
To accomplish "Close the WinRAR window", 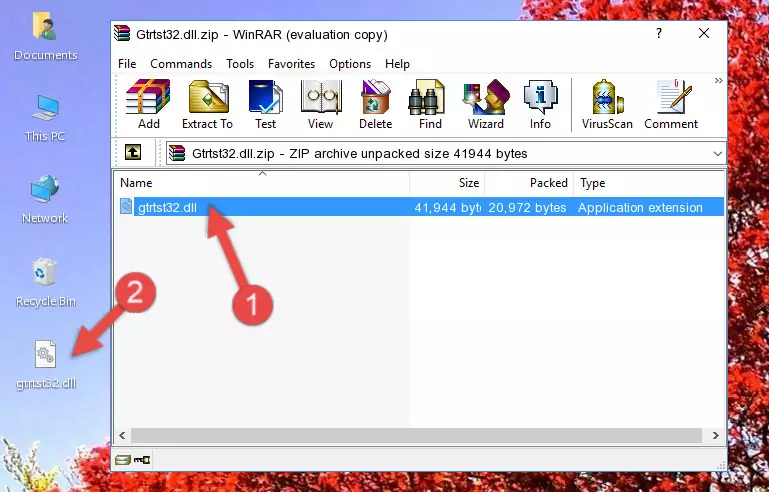I will coord(704,33).
